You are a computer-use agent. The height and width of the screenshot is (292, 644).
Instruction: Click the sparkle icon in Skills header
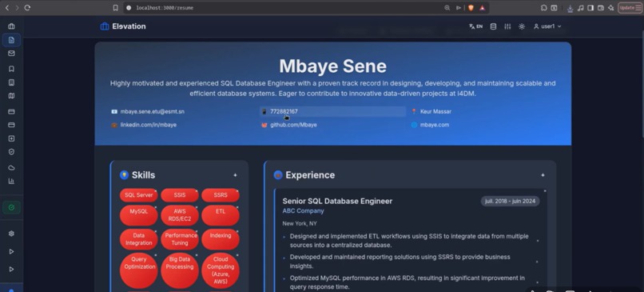(235, 175)
